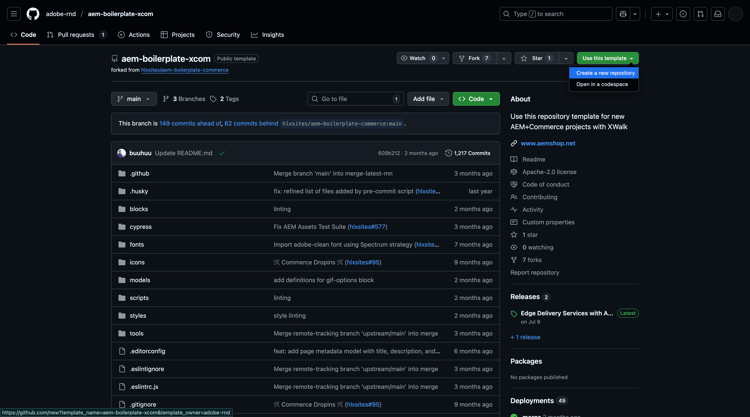Switch to the Actions tab
The height and width of the screenshot is (417, 750).
[x=133, y=34]
